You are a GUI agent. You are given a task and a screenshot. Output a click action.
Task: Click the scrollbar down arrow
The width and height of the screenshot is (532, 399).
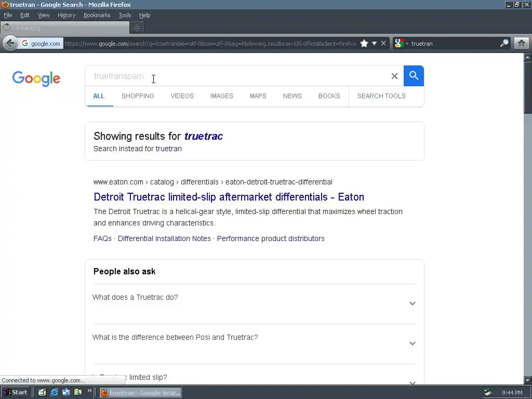(x=528, y=380)
